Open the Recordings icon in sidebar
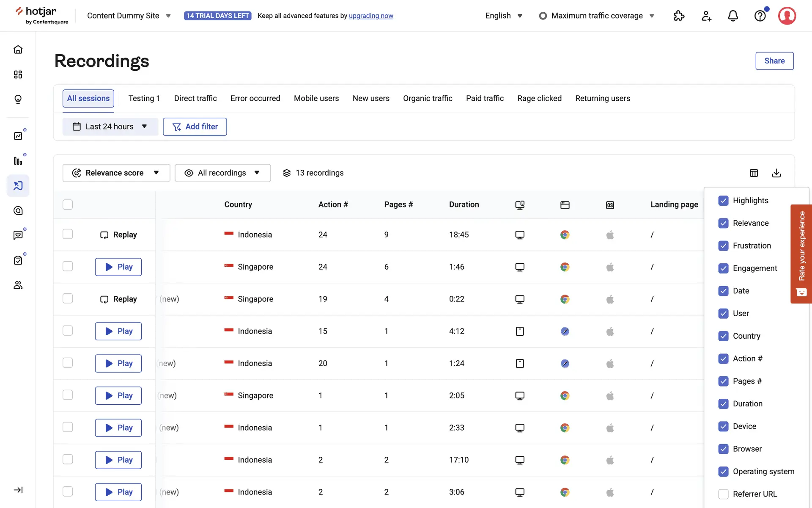 pos(18,185)
